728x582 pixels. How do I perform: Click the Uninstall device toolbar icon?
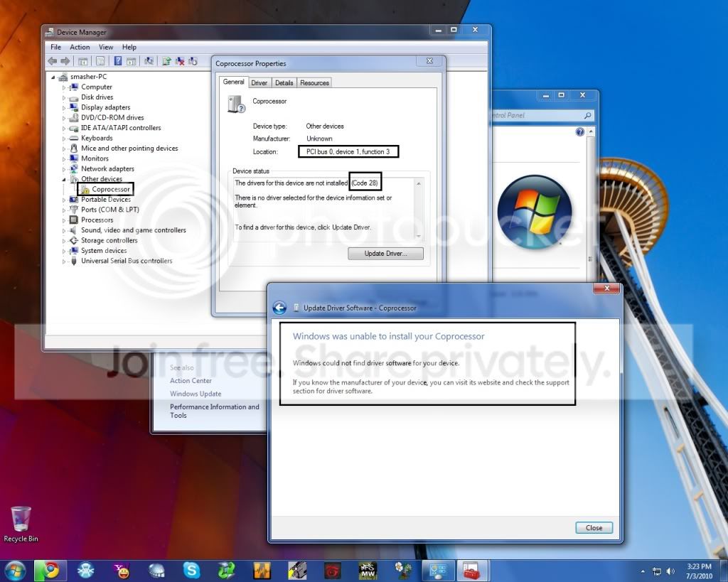180,61
